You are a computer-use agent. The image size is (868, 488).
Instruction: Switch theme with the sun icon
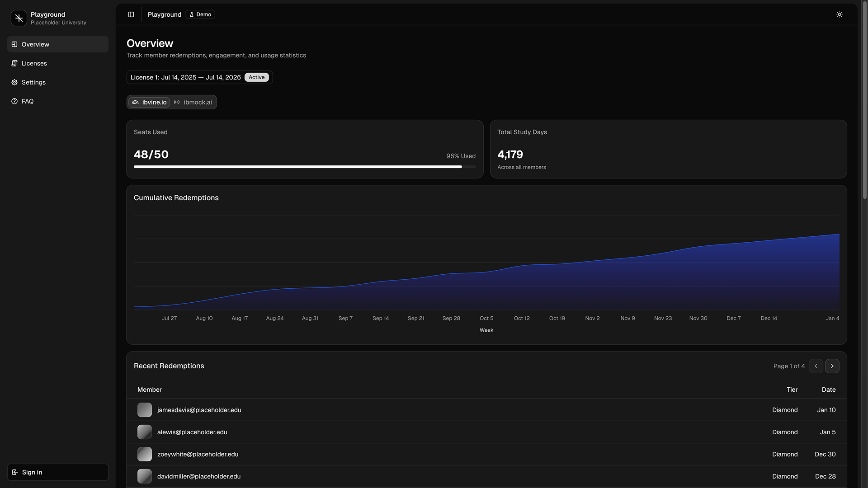click(839, 14)
